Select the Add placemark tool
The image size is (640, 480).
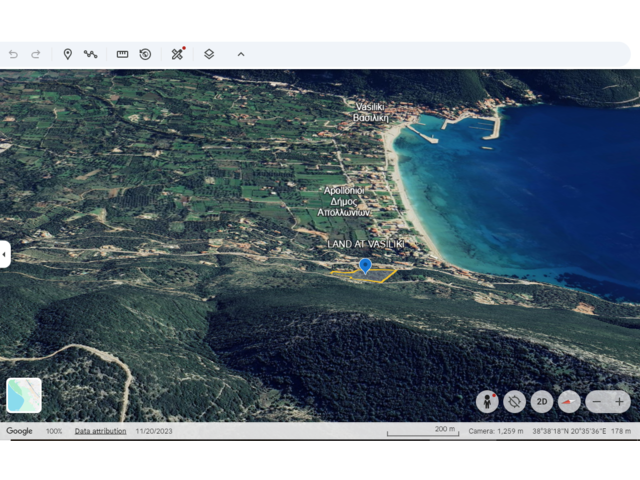[68, 54]
